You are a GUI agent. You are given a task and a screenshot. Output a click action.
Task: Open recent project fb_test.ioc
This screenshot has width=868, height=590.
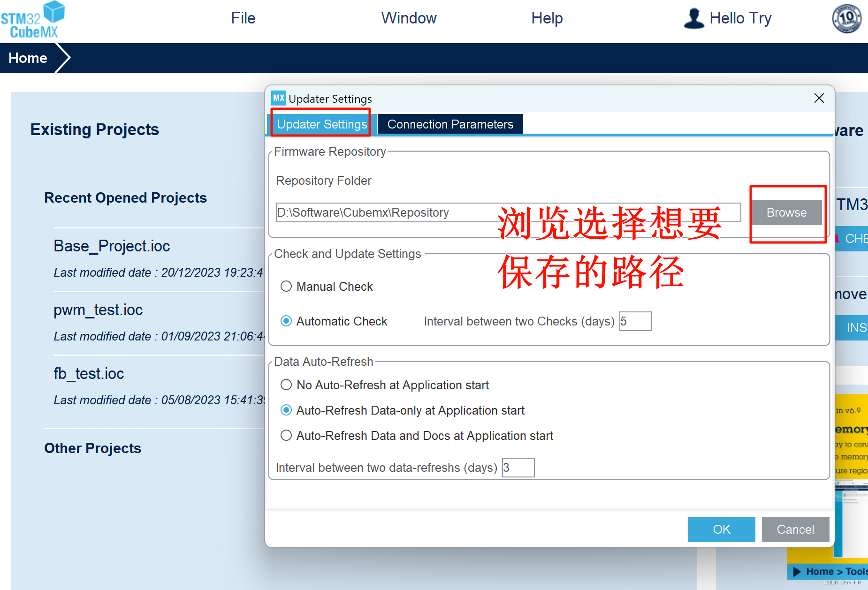(x=89, y=373)
